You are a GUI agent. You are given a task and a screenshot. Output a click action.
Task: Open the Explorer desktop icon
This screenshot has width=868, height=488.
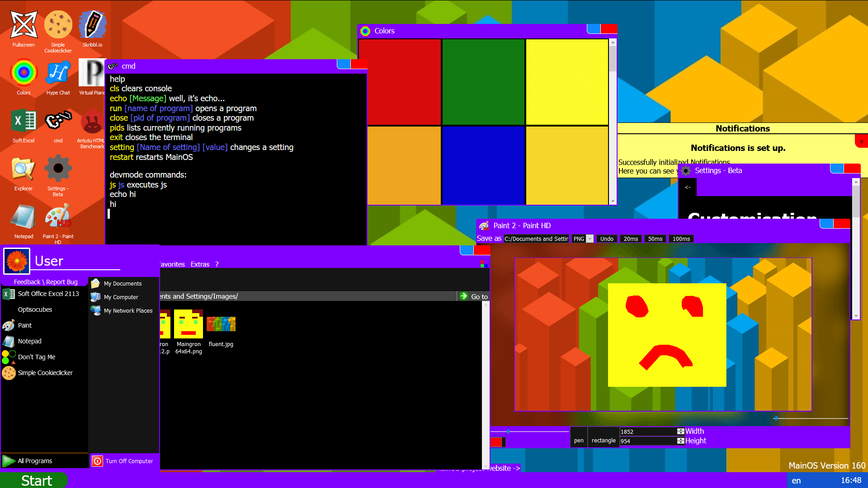[24, 169]
